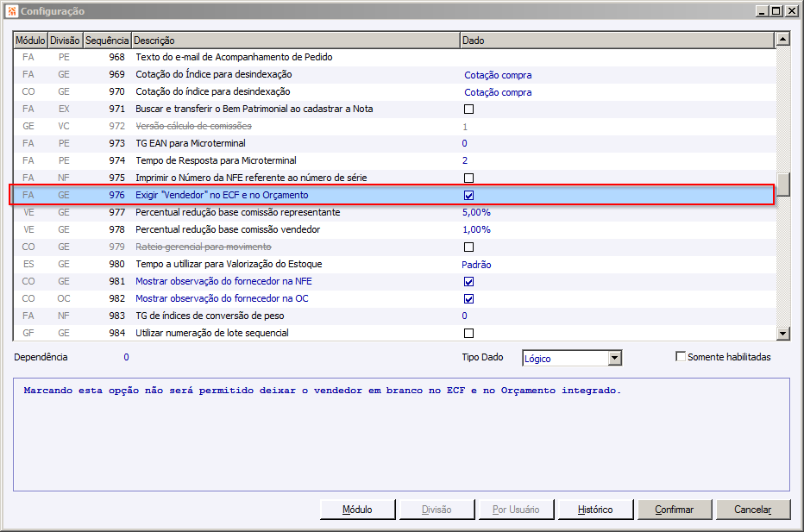Click the vertical scrollbar thumb

click(x=783, y=185)
